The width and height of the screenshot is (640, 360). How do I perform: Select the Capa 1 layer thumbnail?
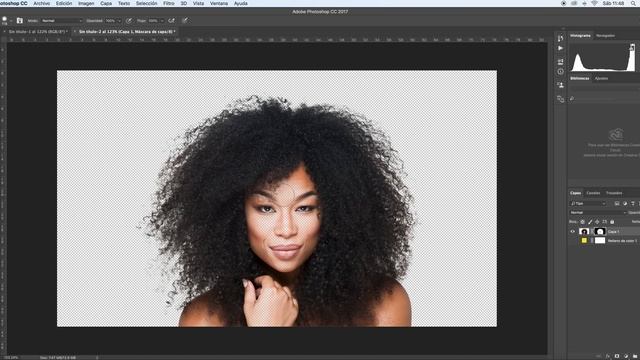point(584,231)
